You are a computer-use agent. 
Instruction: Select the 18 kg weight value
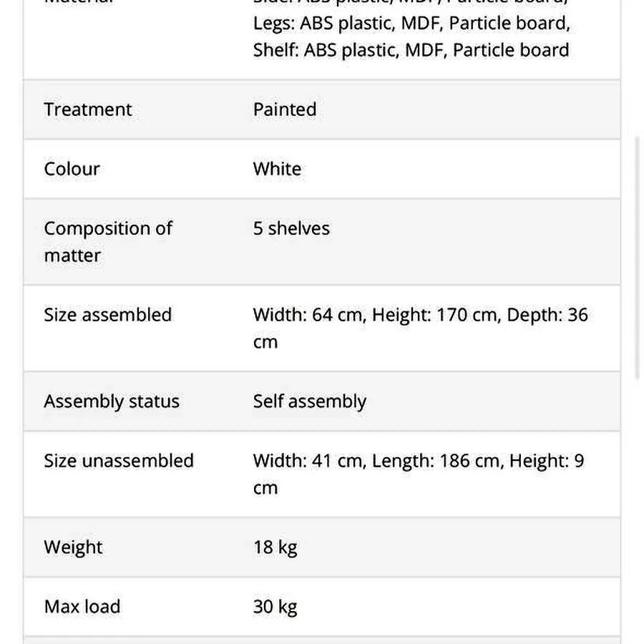click(x=275, y=547)
